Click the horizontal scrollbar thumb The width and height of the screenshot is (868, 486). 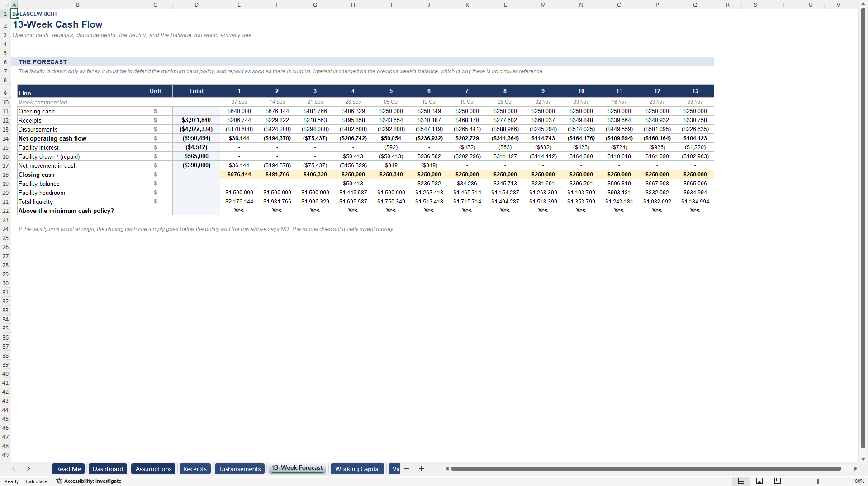[646, 469]
